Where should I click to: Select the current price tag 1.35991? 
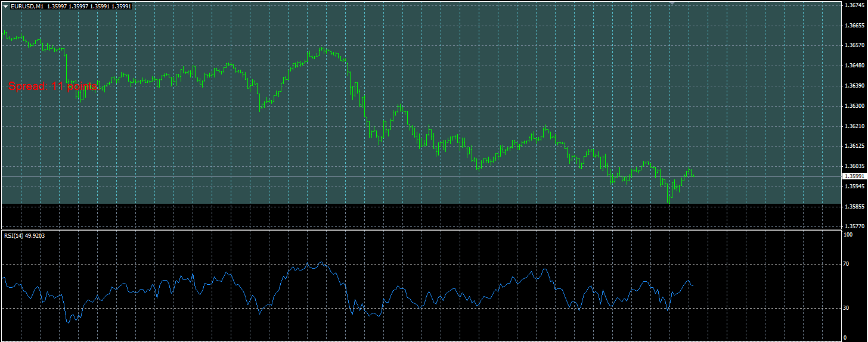(x=854, y=176)
